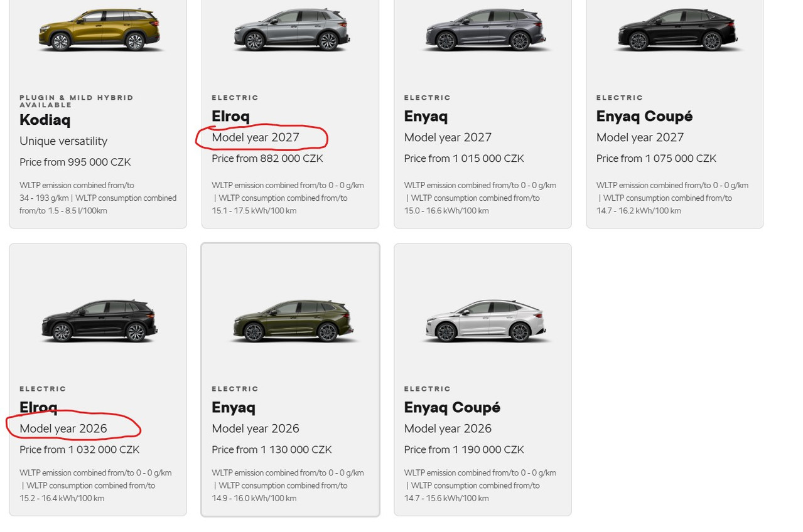803x532 pixels.
Task: Open the Enyaq title above Model year 2027
Action: (x=426, y=116)
